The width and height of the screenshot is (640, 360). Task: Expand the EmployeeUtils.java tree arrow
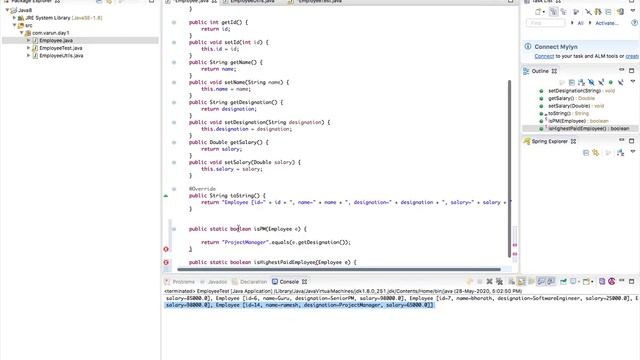pos(29,55)
